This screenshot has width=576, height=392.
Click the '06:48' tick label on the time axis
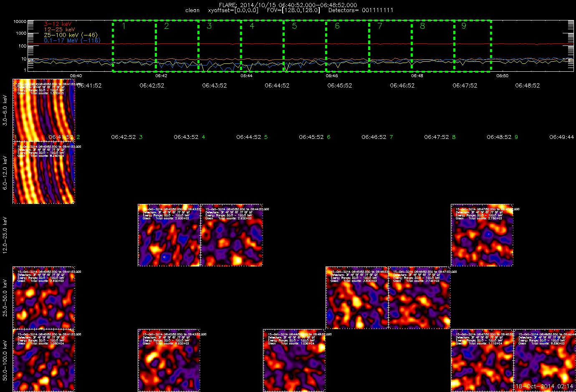point(417,76)
